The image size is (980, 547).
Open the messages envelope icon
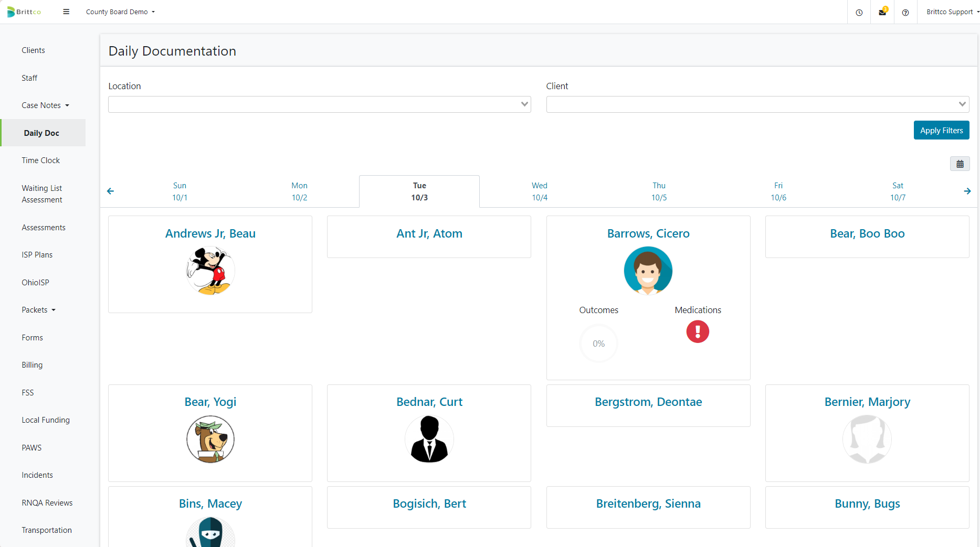pyautogui.click(x=882, y=12)
